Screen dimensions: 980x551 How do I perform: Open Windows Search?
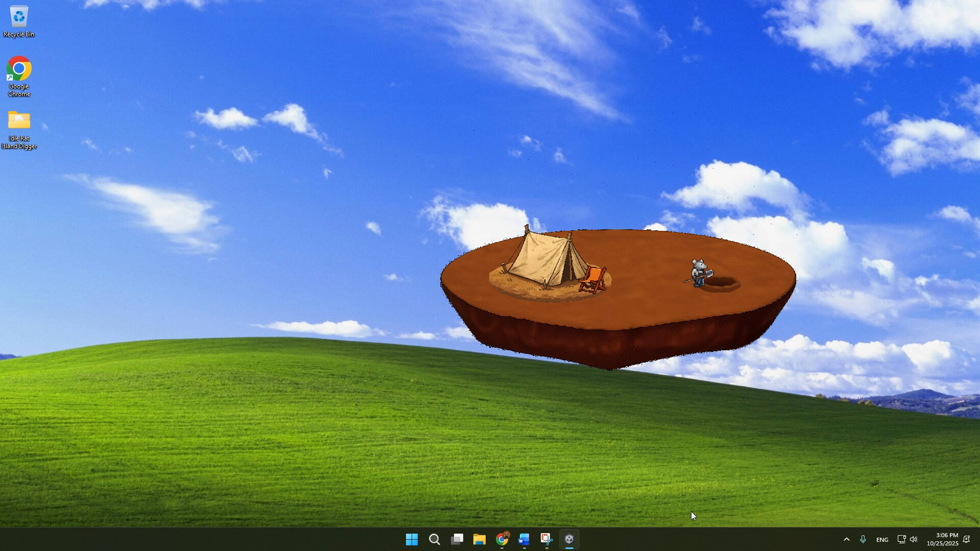pos(434,539)
